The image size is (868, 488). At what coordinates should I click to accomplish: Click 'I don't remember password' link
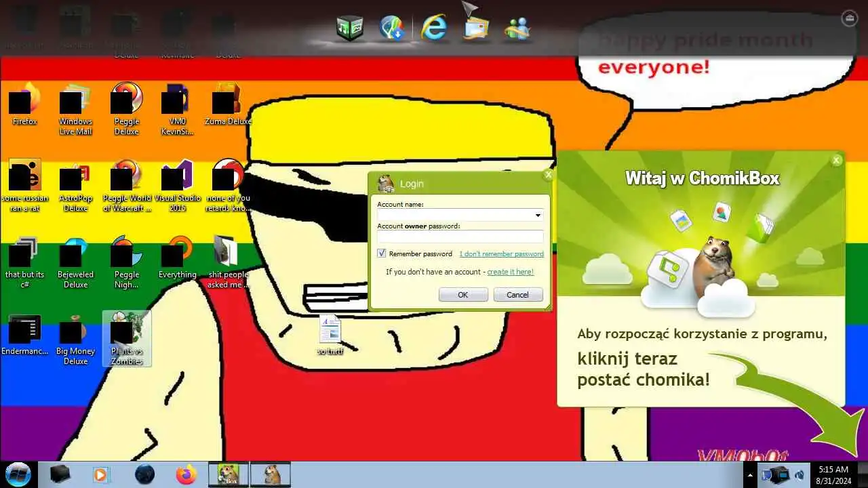pyautogui.click(x=501, y=254)
